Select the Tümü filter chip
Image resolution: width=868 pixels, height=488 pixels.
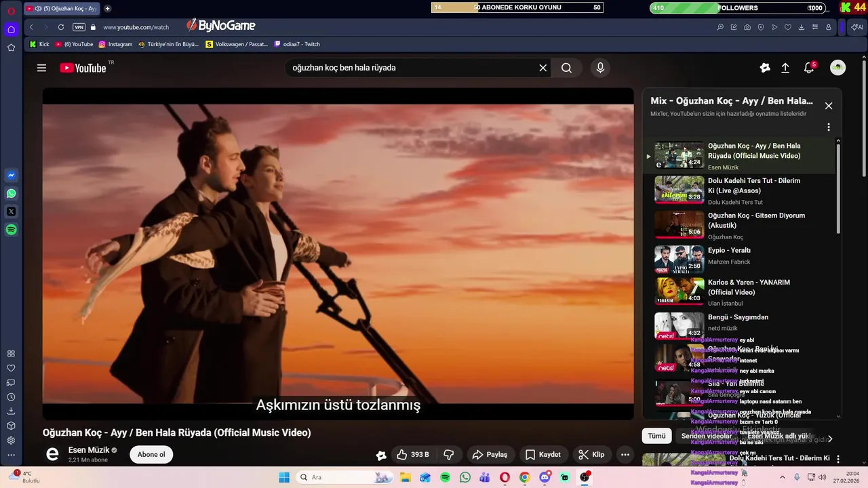tap(656, 436)
